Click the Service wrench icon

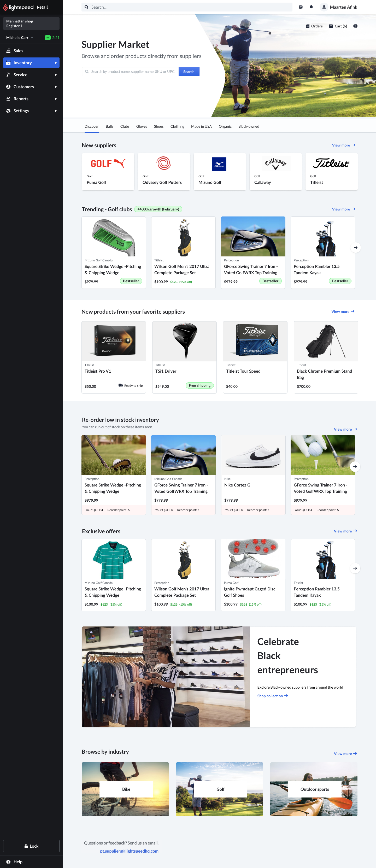8,75
